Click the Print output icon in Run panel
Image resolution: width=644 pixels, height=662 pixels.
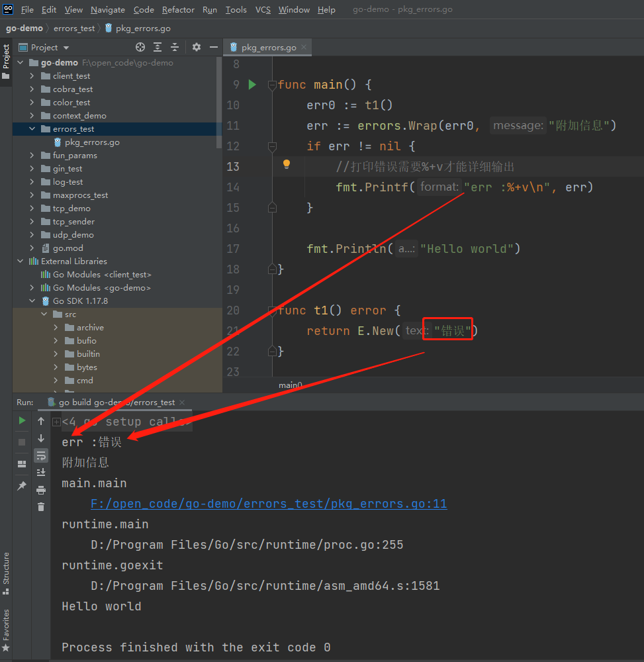pos(41,490)
